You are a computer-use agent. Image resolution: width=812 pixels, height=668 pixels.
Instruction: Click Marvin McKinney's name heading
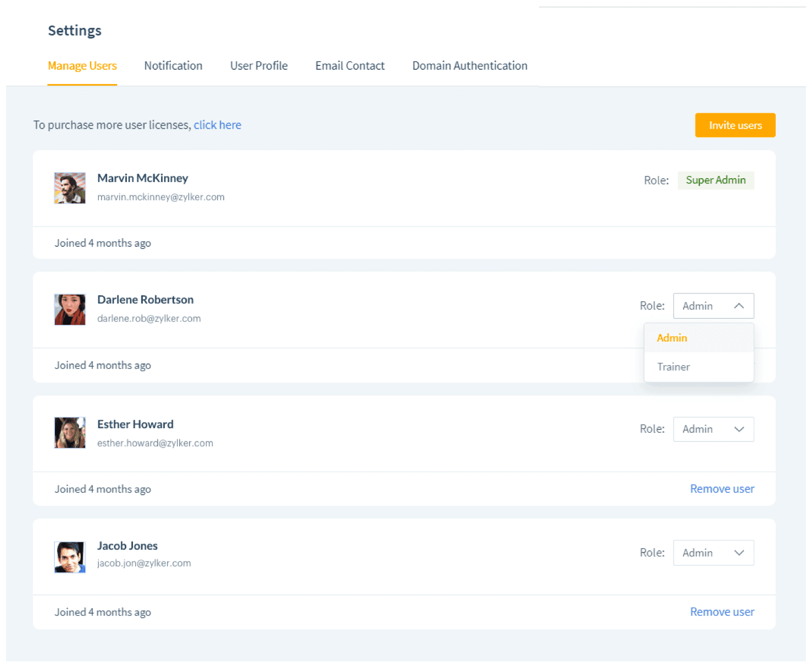(143, 178)
